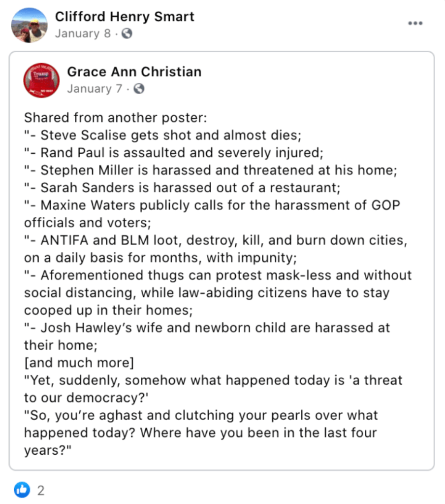The image size is (445, 504).
Task: Click the 'Shared from another poster:' line
Action: pos(116,118)
